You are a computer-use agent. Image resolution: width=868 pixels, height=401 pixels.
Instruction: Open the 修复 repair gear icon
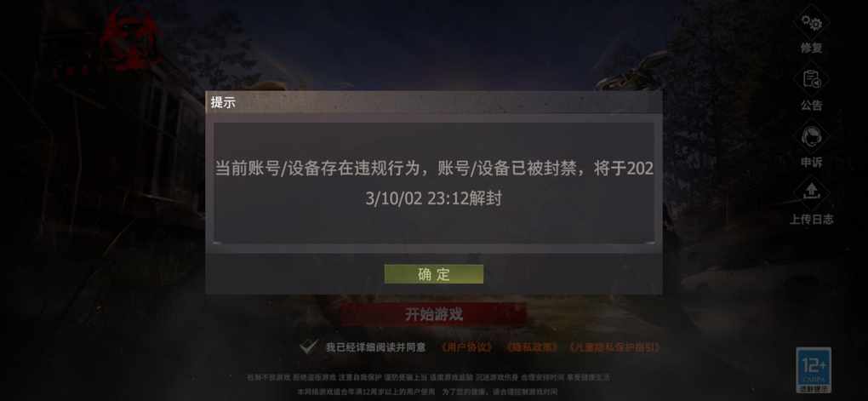pyautogui.click(x=812, y=23)
